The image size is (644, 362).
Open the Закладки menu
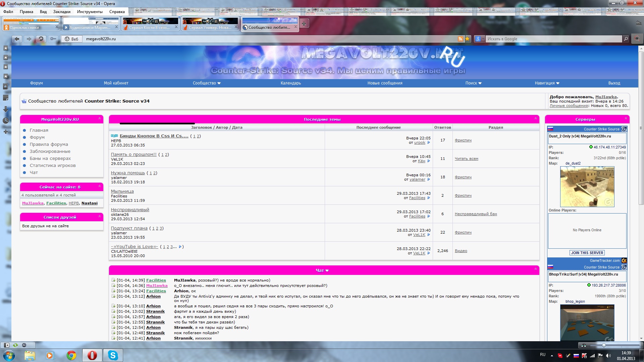pyautogui.click(x=62, y=12)
